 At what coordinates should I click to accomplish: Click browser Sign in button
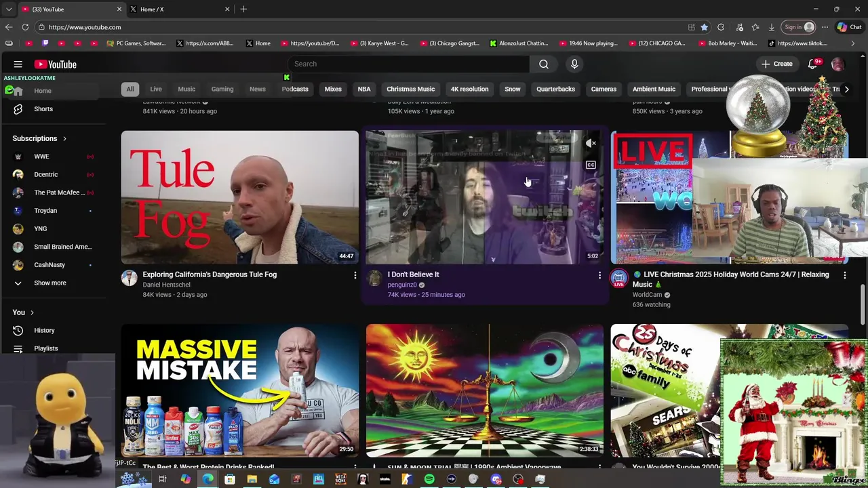point(798,27)
